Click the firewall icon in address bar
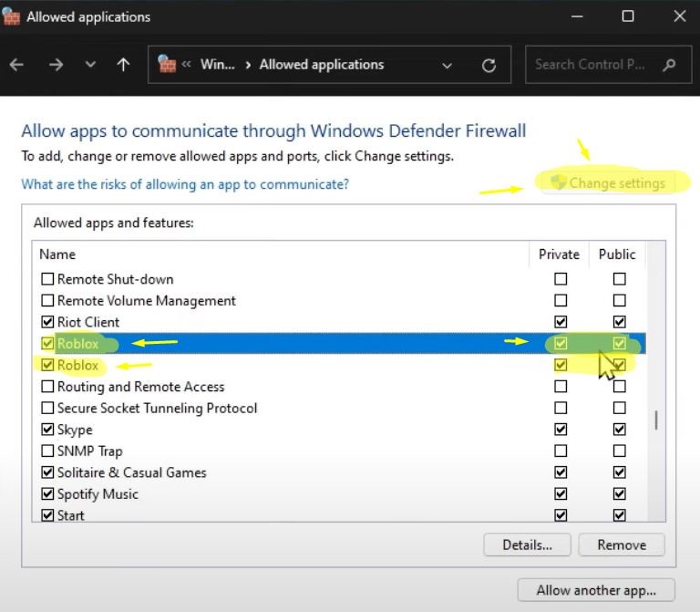 (x=167, y=64)
